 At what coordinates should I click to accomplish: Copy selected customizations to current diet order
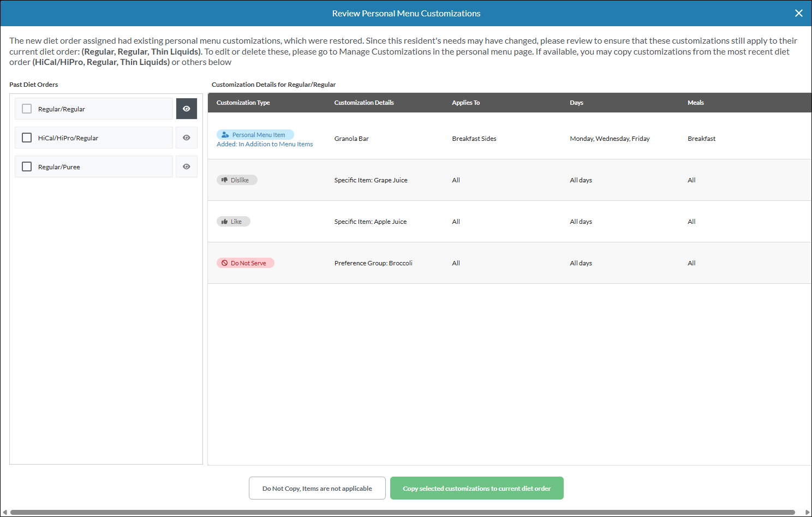click(477, 488)
